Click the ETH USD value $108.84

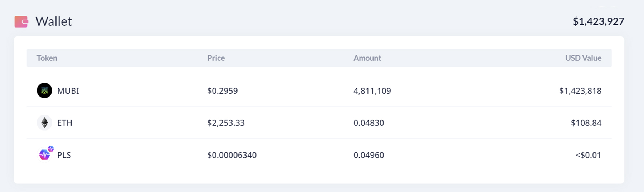point(586,123)
